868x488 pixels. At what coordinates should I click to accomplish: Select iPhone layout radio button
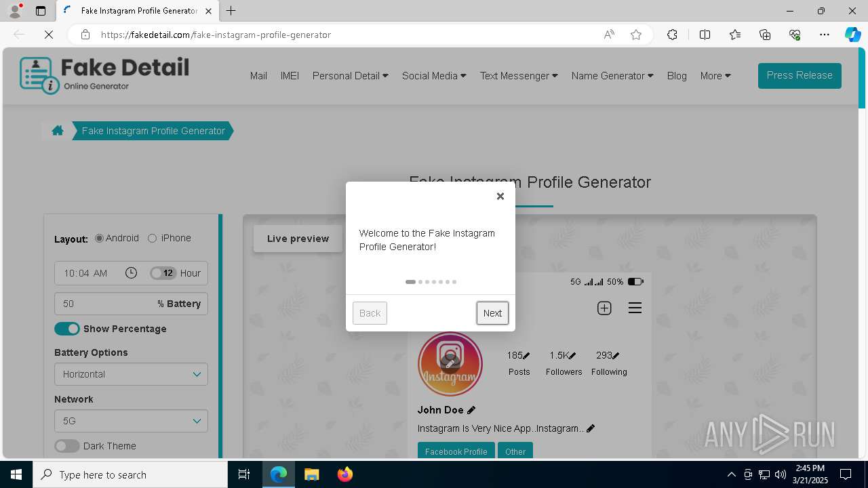point(152,238)
